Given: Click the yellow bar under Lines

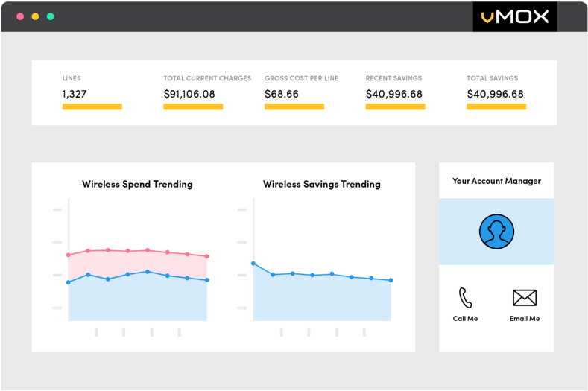Looking at the screenshot, I should pos(92,107).
